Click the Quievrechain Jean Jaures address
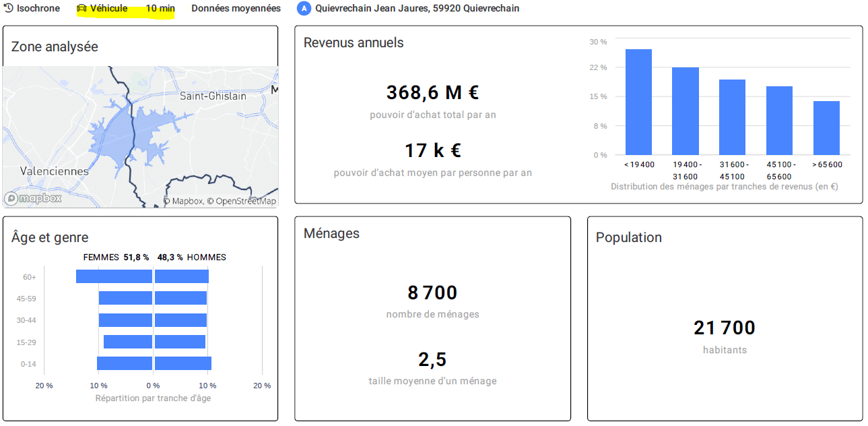 [x=417, y=9]
